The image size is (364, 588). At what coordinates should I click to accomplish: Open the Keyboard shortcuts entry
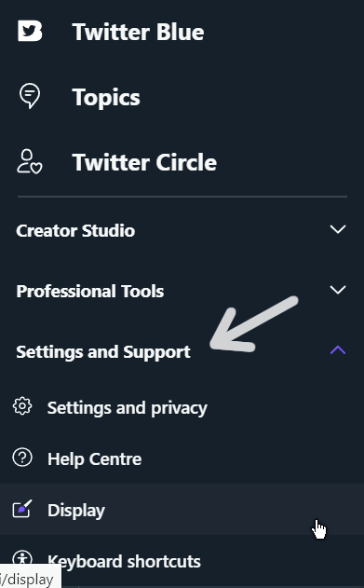124,561
